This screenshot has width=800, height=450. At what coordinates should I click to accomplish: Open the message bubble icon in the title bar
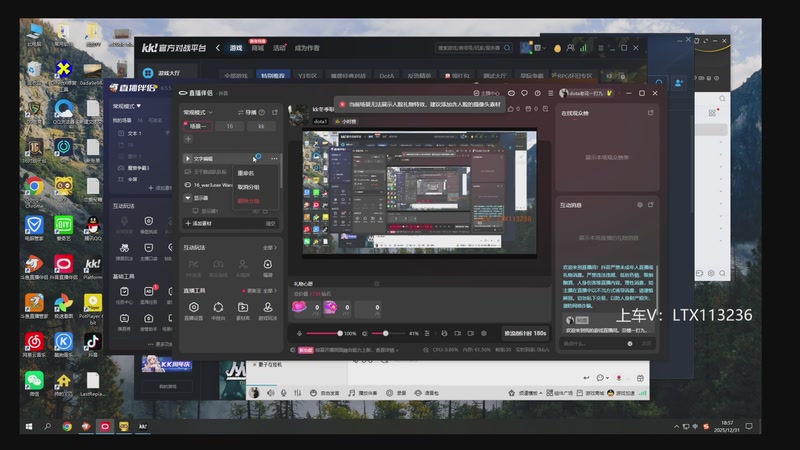pos(524,93)
